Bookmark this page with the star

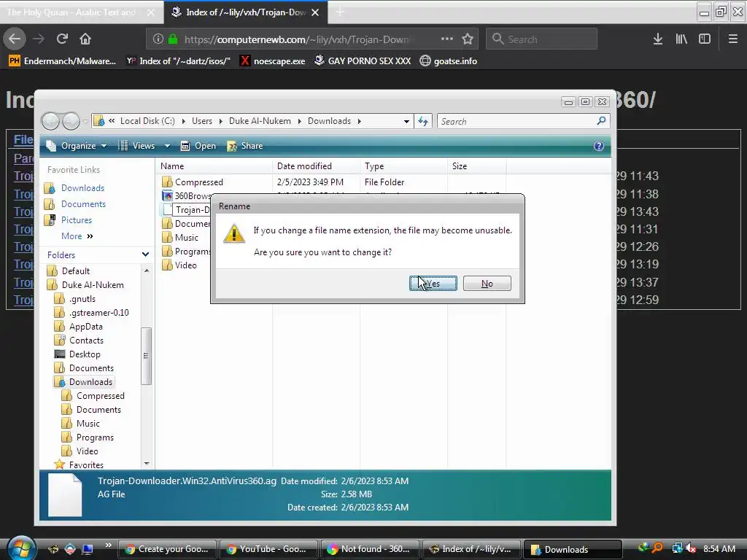[x=468, y=39]
